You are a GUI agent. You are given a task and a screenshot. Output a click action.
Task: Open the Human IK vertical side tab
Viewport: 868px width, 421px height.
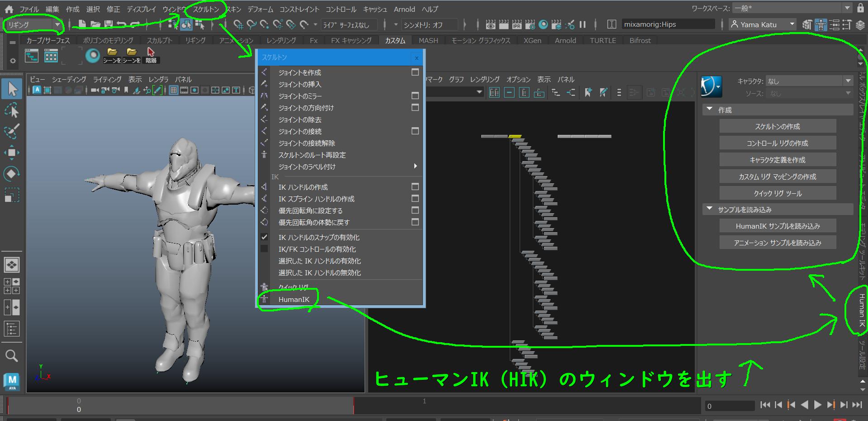(862, 310)
